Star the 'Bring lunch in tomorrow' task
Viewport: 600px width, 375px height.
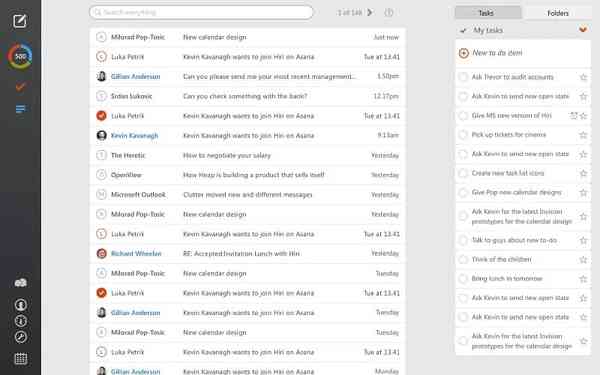tap(583, 279)
